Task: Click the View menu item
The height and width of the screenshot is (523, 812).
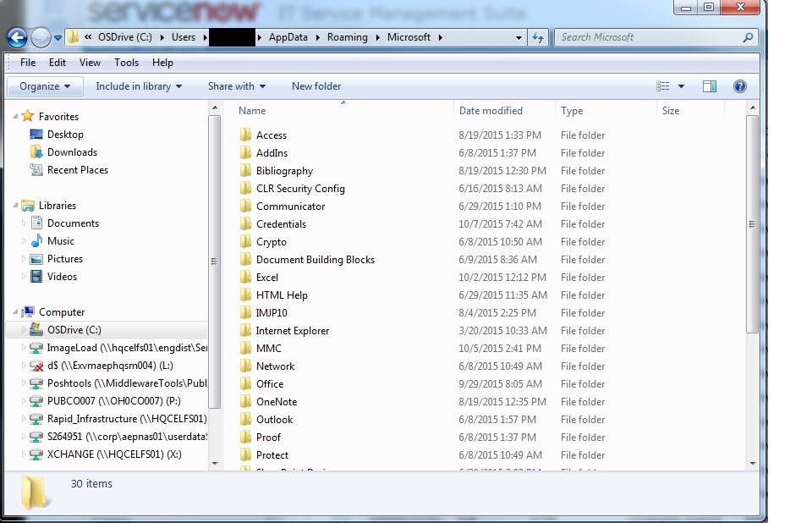Action: 90,62
